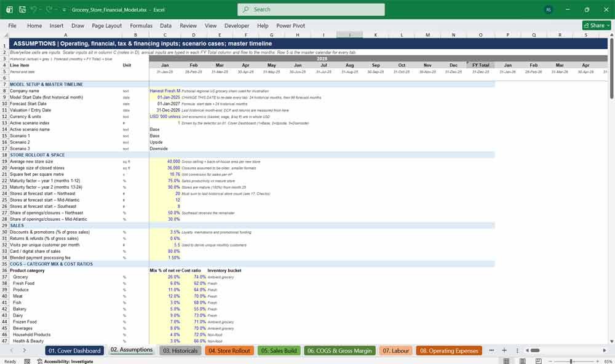The width and height of the screenshot is (615, 364).
Task: Select the 02. Assumptions sheet tab
Action: tap(132, 350)
